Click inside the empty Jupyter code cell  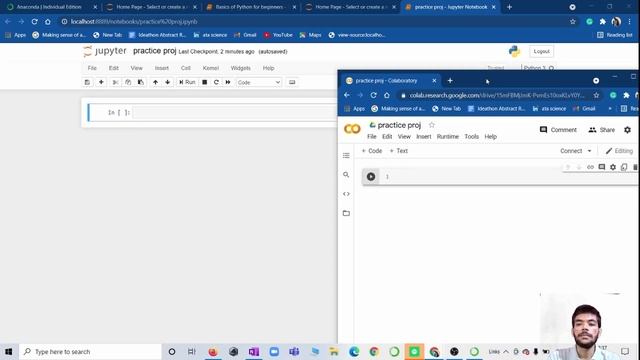[235, 112]
